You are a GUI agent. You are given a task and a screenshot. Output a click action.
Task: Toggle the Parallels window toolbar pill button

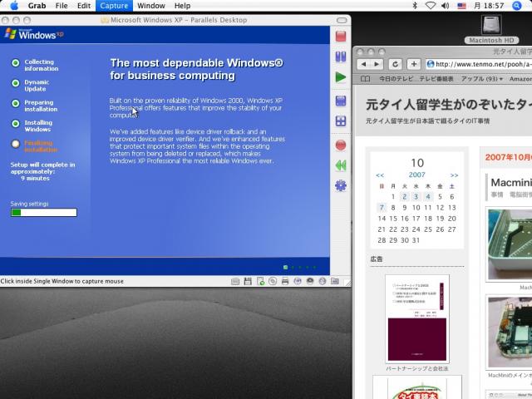pyautogui.click(x=342, y=20)
